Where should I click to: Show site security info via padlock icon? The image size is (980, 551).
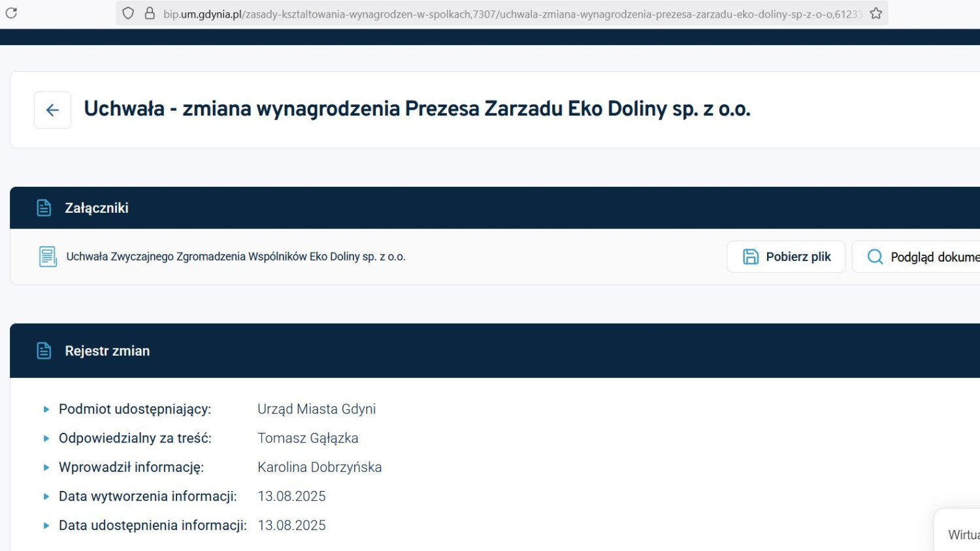[x=150, y=13]
